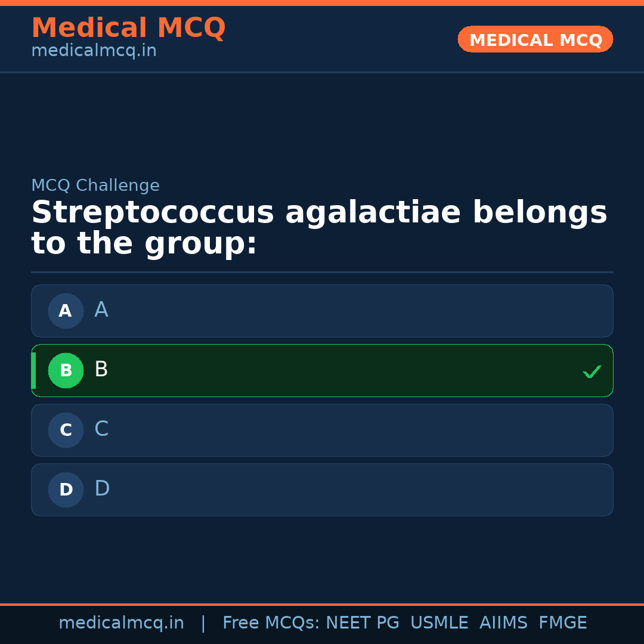
Task: Select answer option A
Action: [322, 311]
